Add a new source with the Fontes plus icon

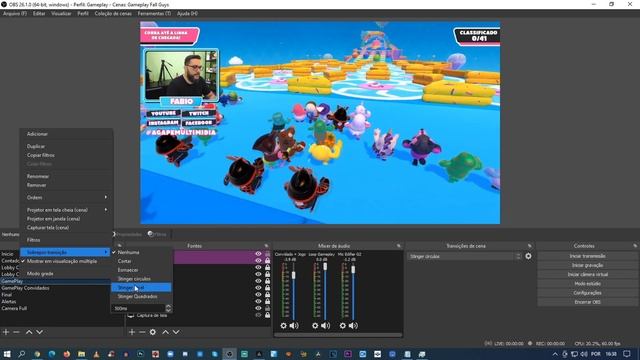click(132, 332)
